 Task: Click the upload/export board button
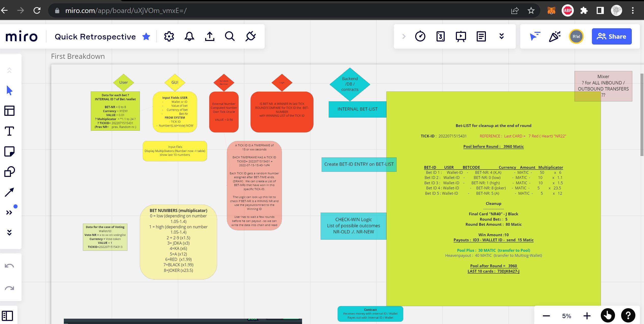pos(210,36)
